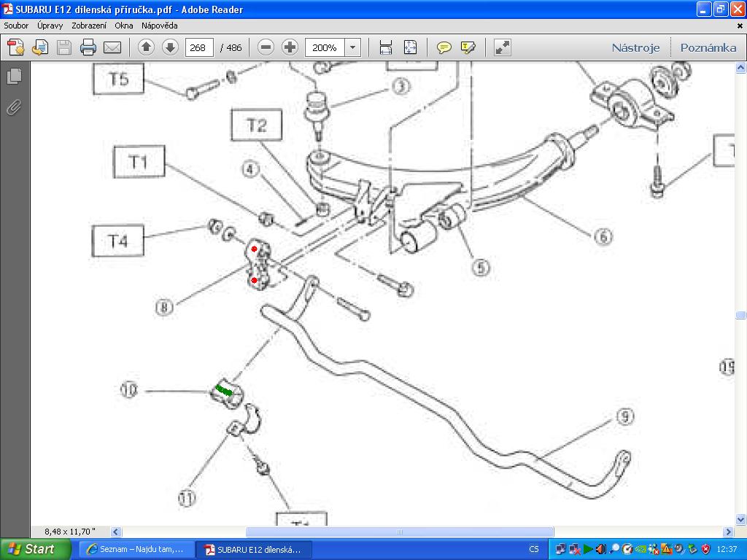The height and width of the screenshot is (560, 747).
Task: Open the Poznámka pane
Action: pyautogui.click(x=708, y=47)
